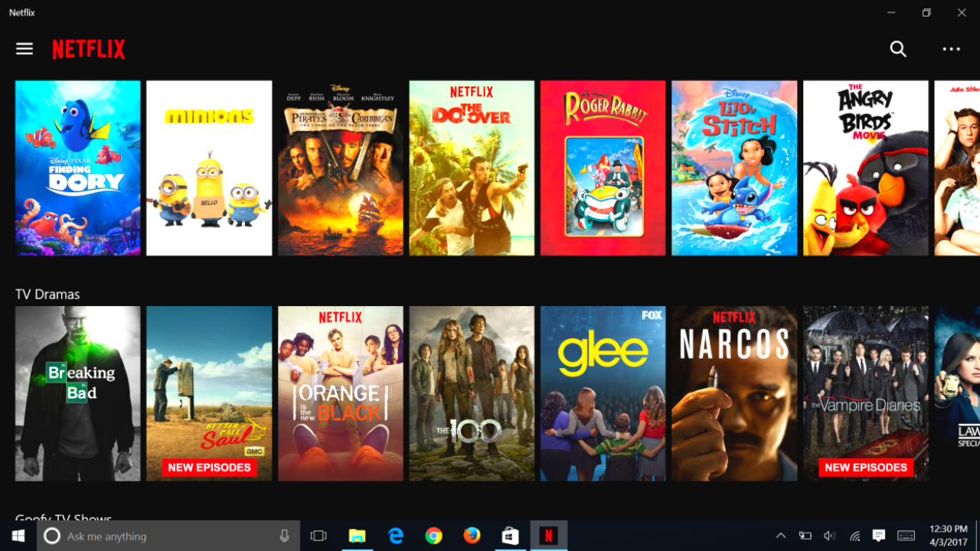Select the Glee show poster
Image resolution: width=980 pixels, height=551 pixels.
coord(603,393)
